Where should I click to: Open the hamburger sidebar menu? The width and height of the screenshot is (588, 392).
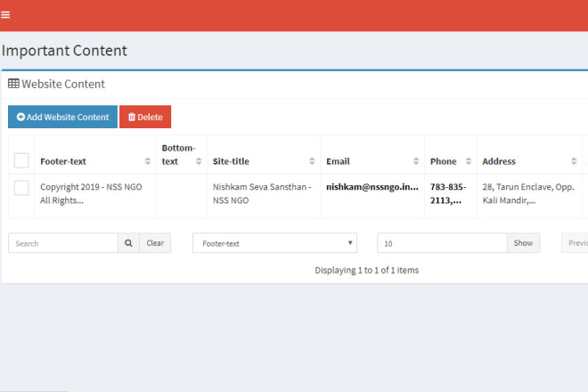point(5,14)
